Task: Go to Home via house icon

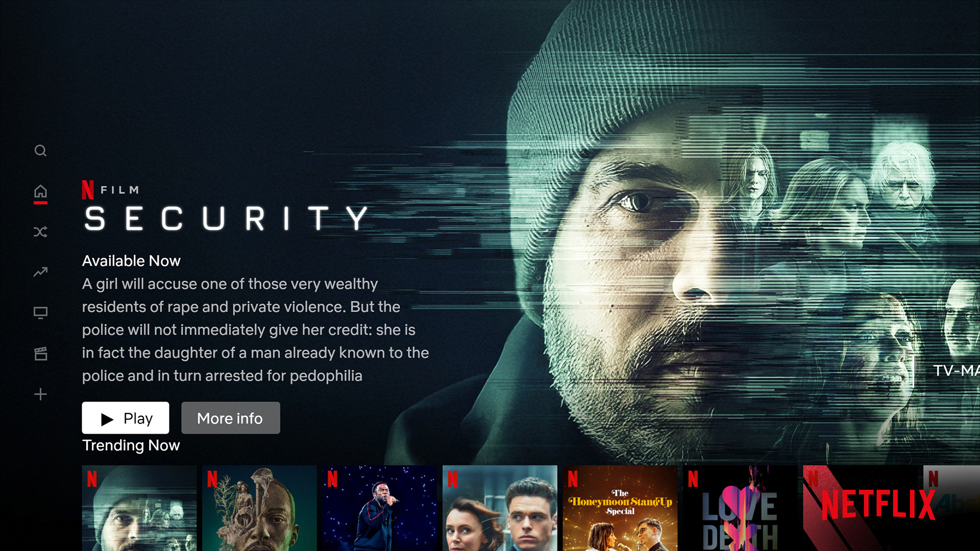Action: click(x=40, y=191)
